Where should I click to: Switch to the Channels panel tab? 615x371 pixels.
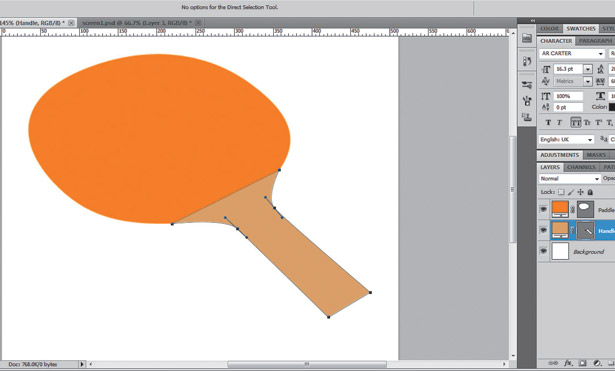581,167
